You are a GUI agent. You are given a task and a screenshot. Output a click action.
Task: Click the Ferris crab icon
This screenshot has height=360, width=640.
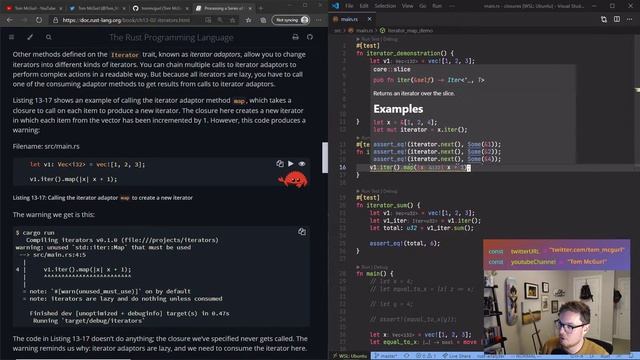(x=293, y=180)
